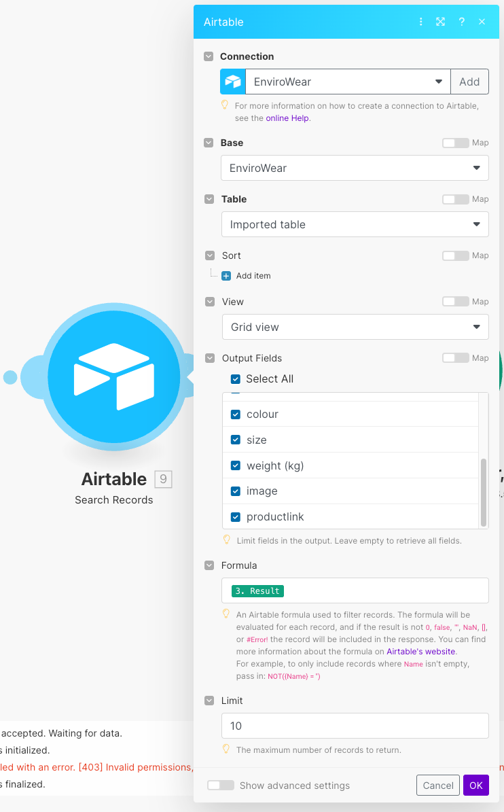
Task: Uncheck the weight (kg) output field
Action: [236, 465]
